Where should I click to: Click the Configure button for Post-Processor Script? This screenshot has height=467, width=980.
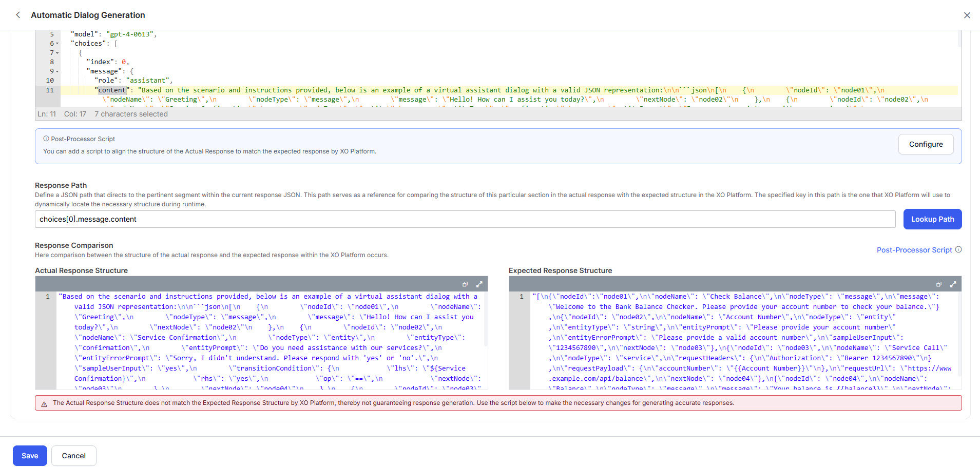pyautogui.click(x=926, y=144)
